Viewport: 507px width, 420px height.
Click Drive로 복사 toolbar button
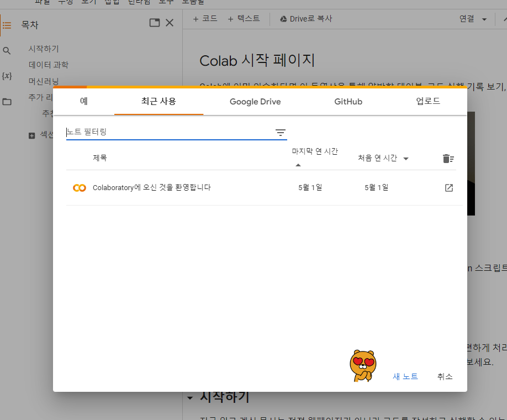click(x=306, y=19)
